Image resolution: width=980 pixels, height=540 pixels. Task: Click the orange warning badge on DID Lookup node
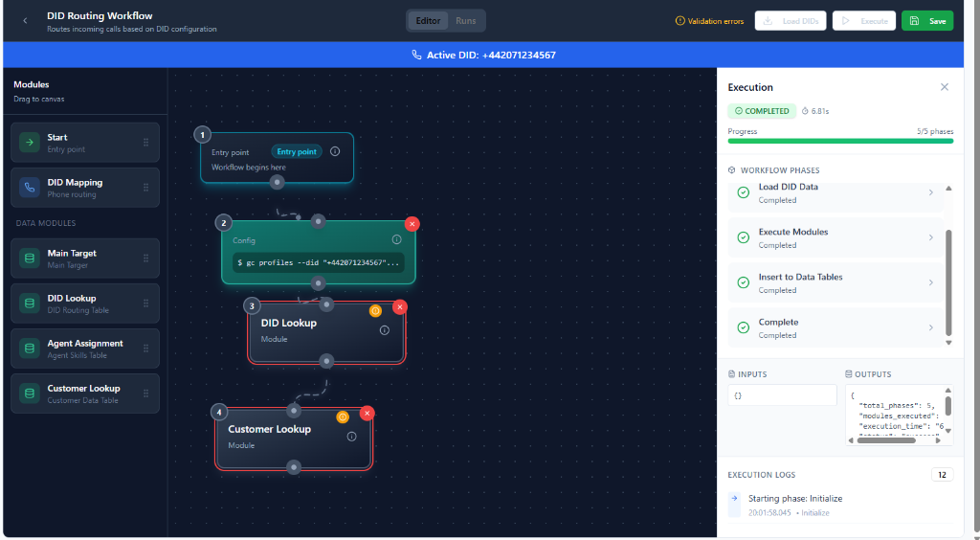[x=375, y=310]
